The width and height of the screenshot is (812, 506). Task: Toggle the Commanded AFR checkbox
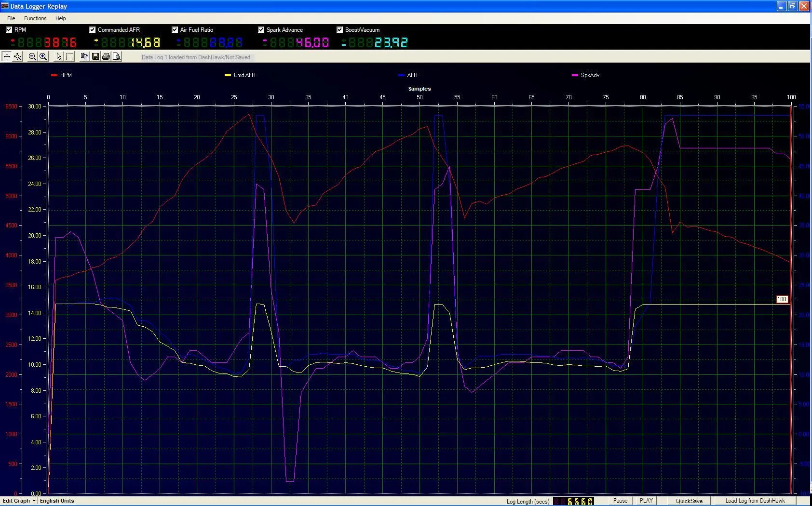coord(93,30)
